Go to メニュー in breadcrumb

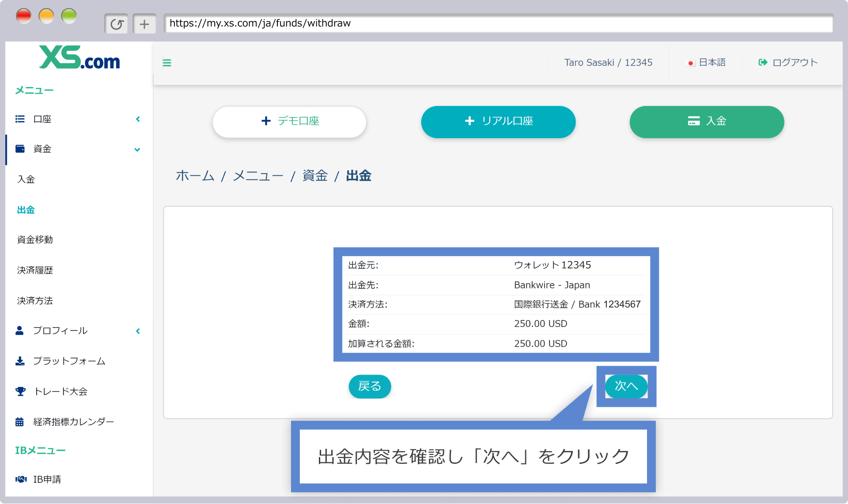click(x=258, y=176)
